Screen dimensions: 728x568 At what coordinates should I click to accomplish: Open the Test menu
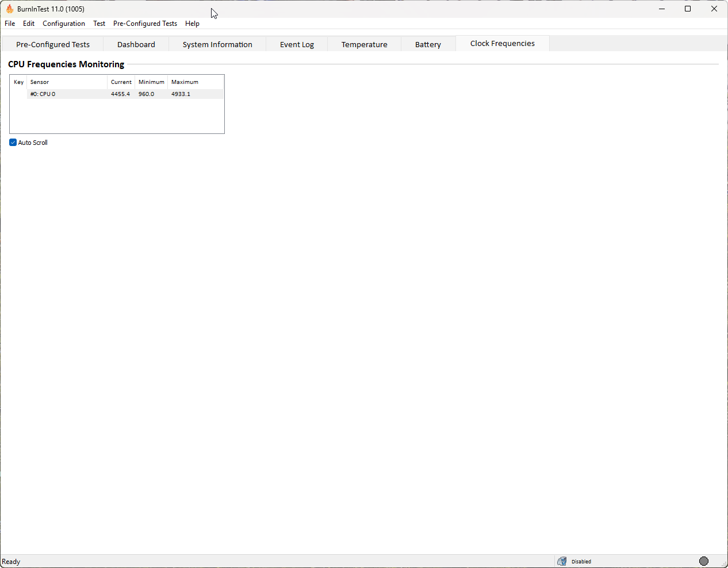99,24
